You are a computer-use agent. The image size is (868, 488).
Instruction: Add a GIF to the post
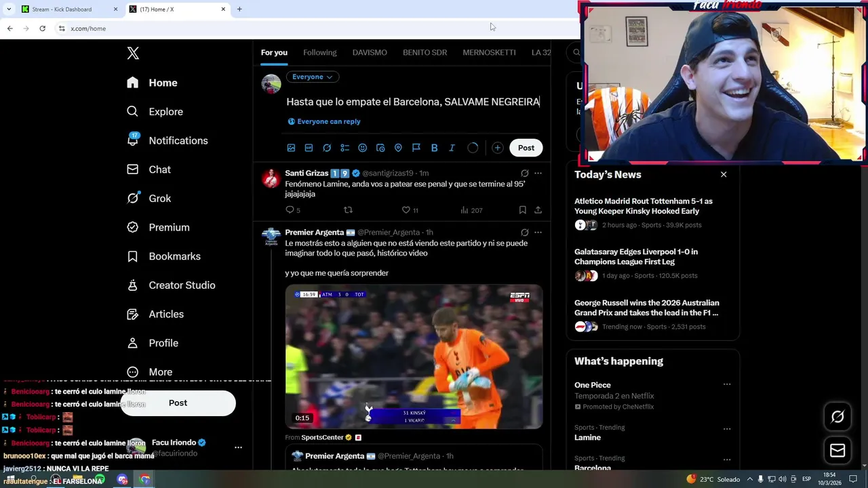point(309,148)
